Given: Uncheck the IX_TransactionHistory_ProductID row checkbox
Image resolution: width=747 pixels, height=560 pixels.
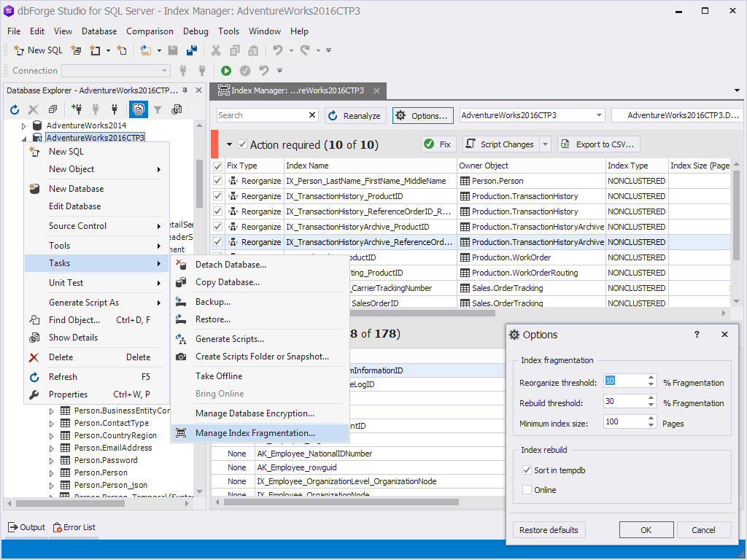Looking at the screenshot, I should point(217,195).
